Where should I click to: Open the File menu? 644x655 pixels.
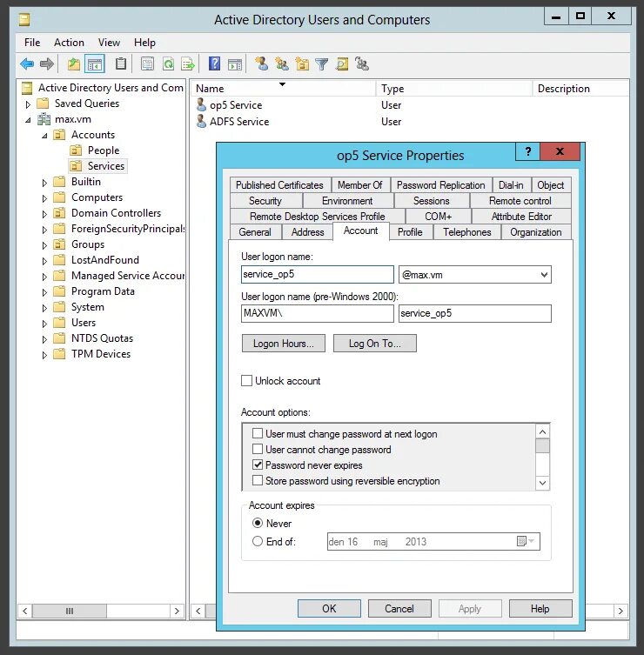click(x=32, y=43)
